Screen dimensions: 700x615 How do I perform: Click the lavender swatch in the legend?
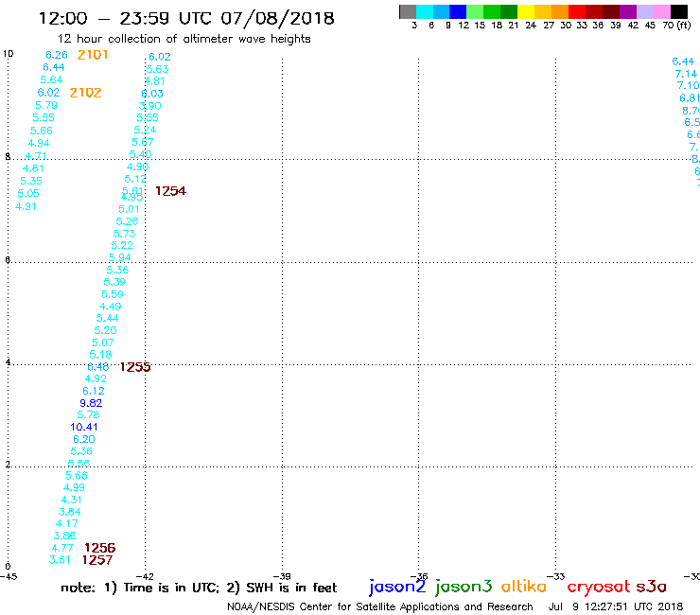[x=644, y=11]
